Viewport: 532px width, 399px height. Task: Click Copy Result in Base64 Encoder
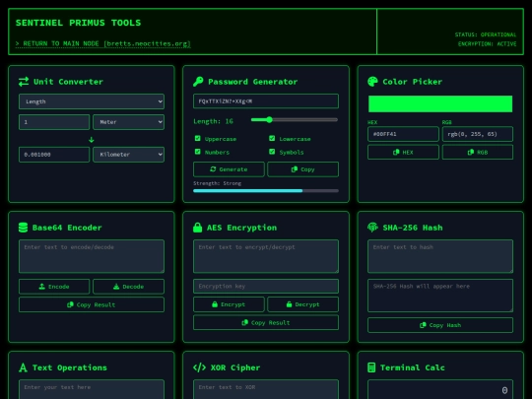(92, 304)
